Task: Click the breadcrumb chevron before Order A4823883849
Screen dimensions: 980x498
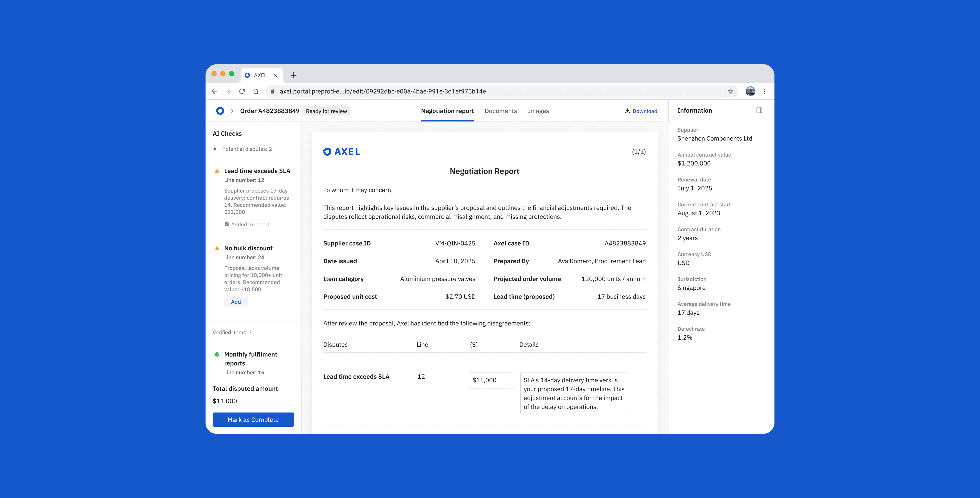Action: point(232,111)
